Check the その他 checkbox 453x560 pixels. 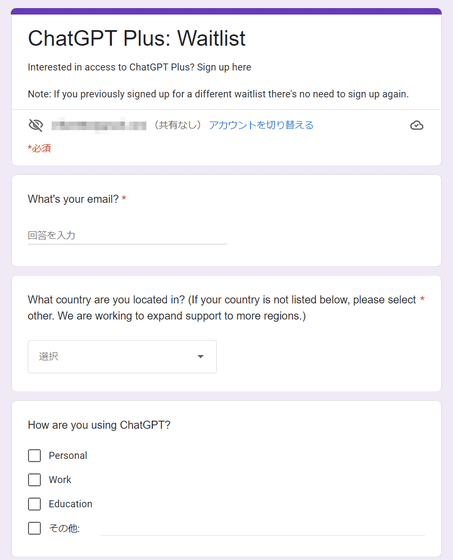34,528
